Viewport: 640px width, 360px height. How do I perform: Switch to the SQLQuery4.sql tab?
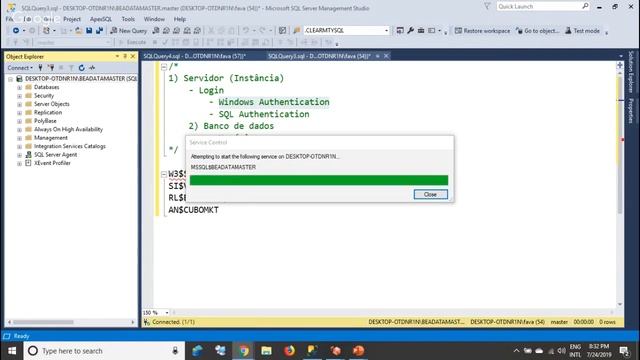point(195,56)
